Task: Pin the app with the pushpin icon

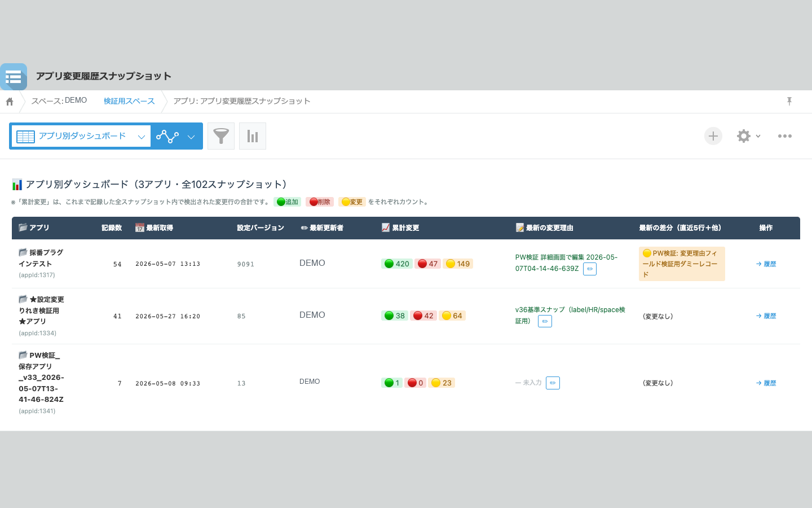Action: point(789,101)
